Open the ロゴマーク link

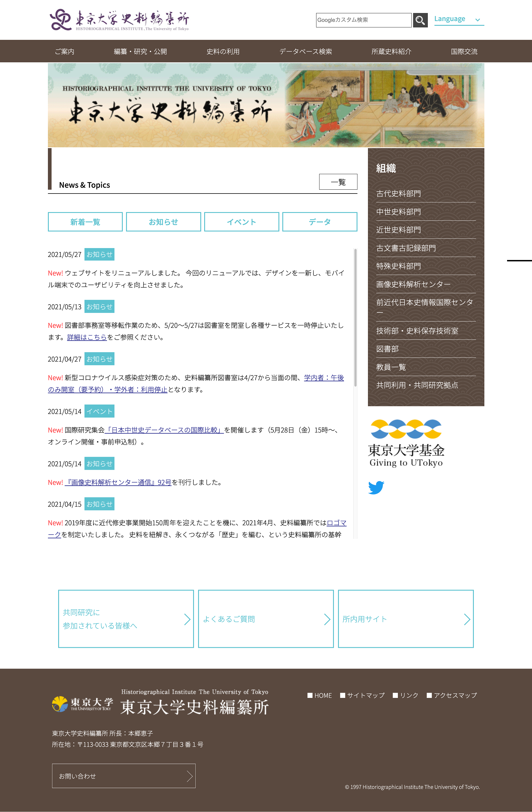coord(336,523)
